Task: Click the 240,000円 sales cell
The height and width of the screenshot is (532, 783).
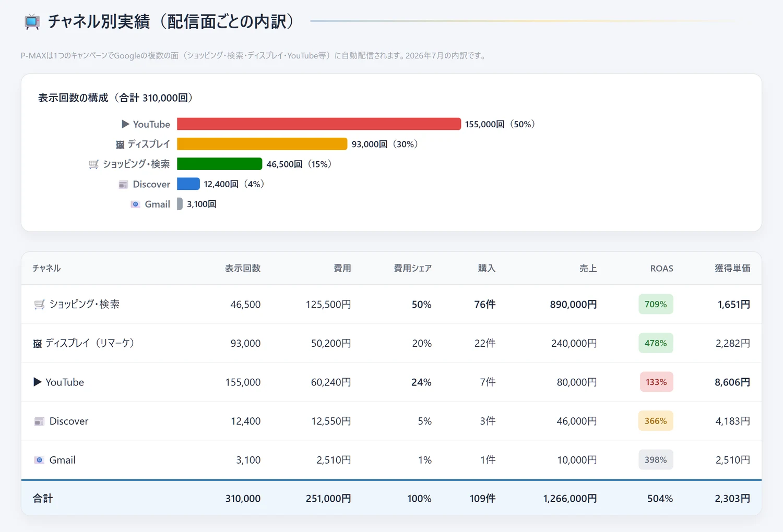Action: click(574, 344)
